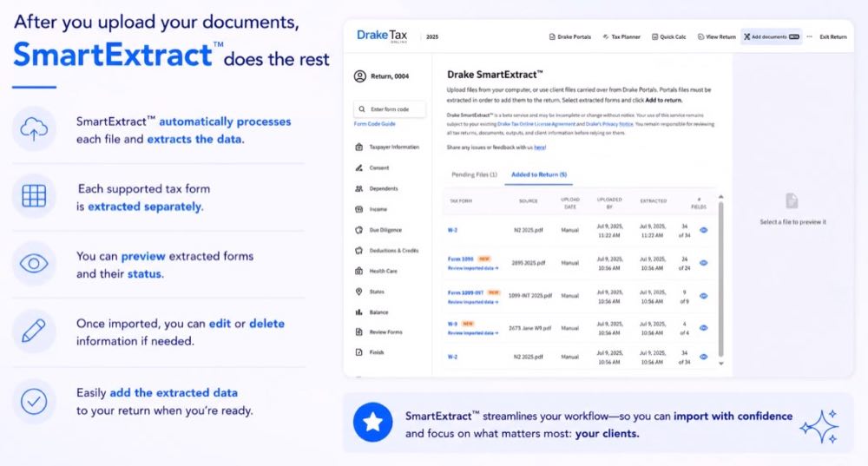
Task: Click the table scrollbar up arrow
Action: [x=720, y=197]
